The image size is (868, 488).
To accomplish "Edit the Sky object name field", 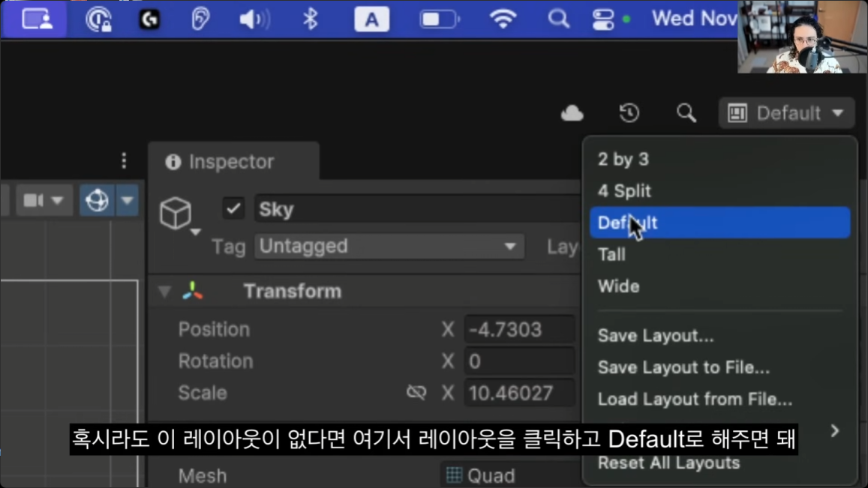I will click(417, 209).
